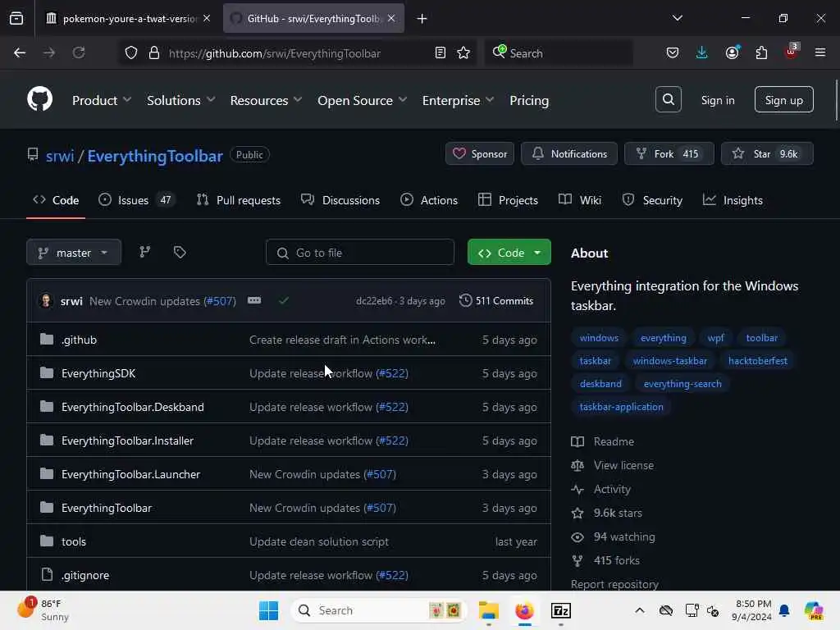This screenshot has width=840, height=630.
Task: Open the EverythingToolbar.Installer folder
Action: coord(127,441)
